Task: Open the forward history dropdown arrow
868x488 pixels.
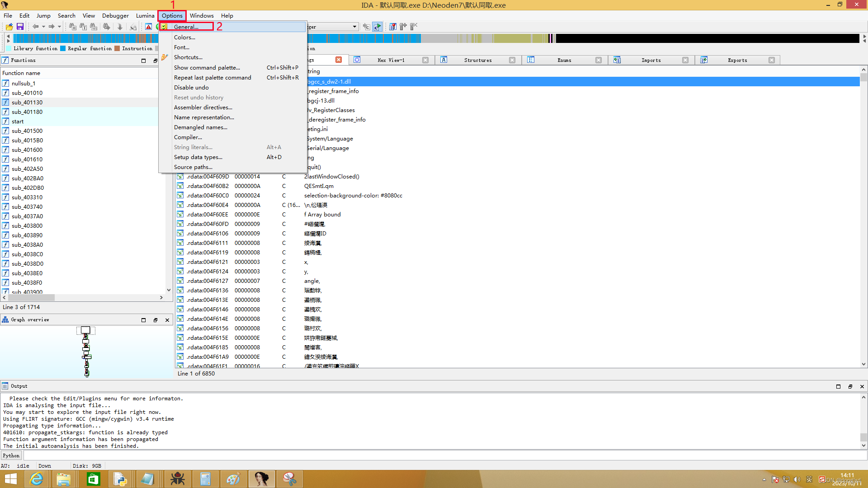Action: pyautogui.click(x=59, y=27)
